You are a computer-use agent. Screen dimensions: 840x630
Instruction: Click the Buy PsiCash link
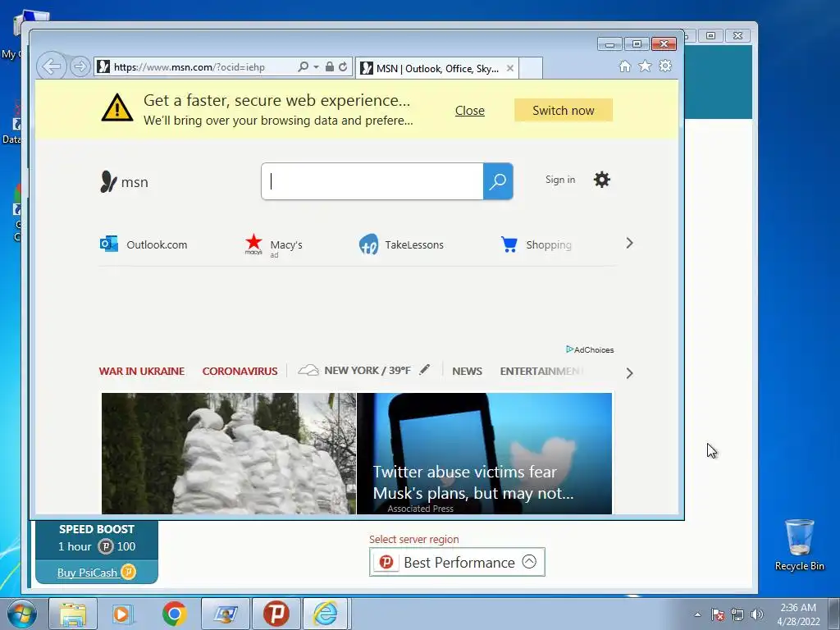tap(97, 572)
